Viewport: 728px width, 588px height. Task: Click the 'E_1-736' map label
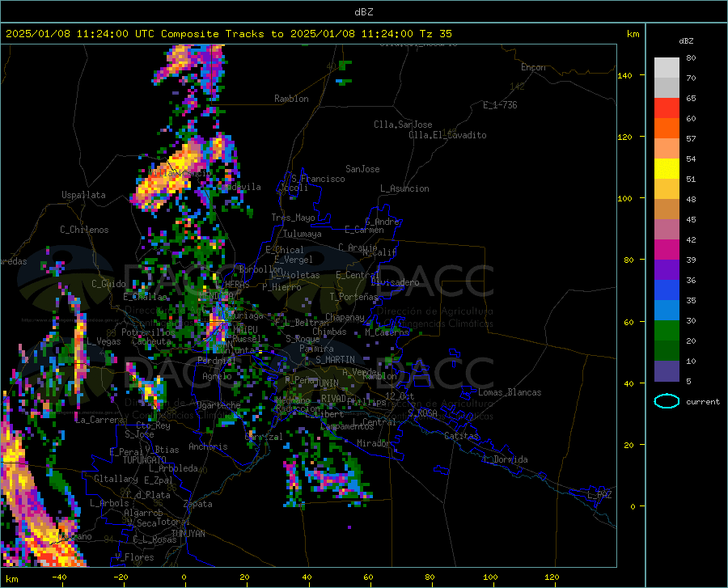tap(500, 105)
